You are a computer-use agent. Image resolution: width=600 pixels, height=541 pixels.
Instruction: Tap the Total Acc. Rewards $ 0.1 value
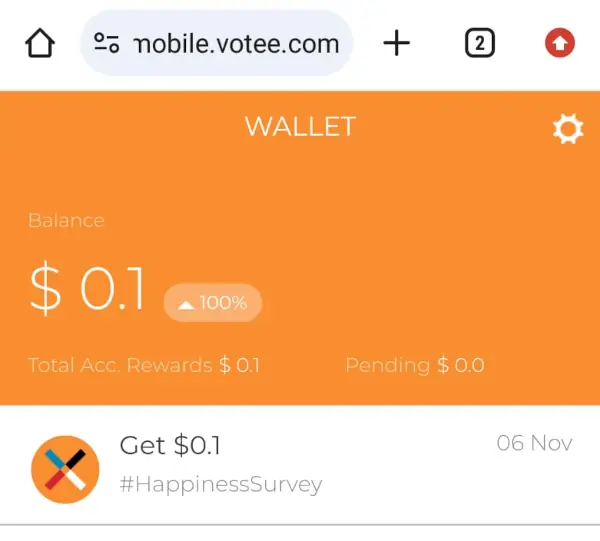point(240,365)
